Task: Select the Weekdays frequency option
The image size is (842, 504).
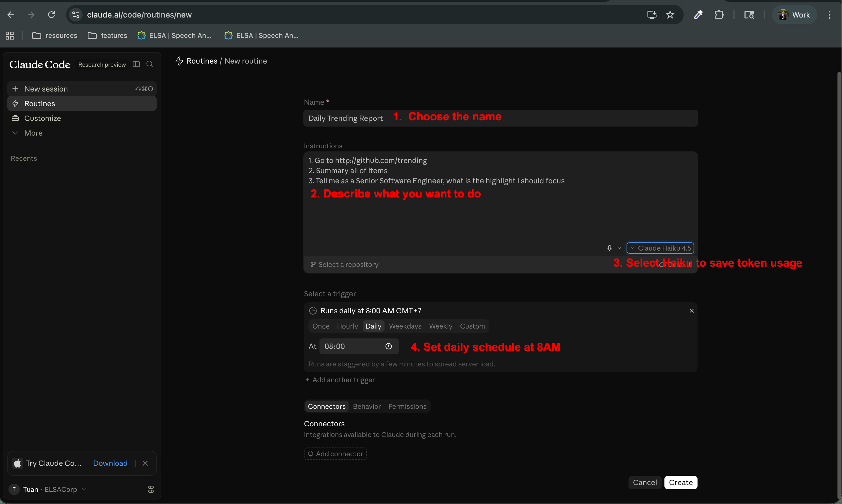Action: pyautogui.click(x=405, y=326)
